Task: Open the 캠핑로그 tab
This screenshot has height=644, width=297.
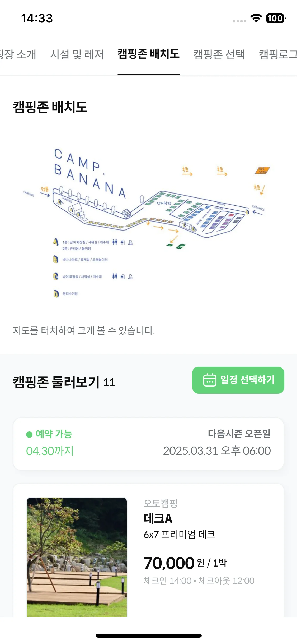Action: (278, 54)
